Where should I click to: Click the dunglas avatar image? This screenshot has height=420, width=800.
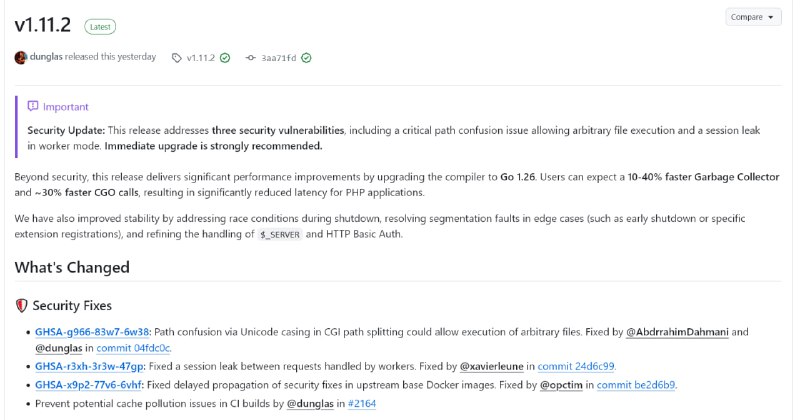20,58
